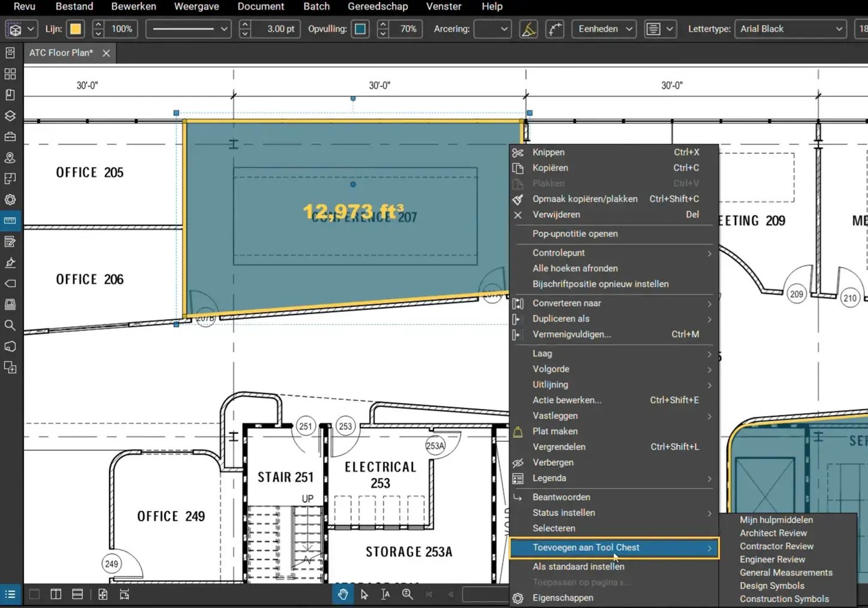Click the measurement angle tool icon
Image resolution: width=868 pixels, height=608 pixels.
(528, 29)
